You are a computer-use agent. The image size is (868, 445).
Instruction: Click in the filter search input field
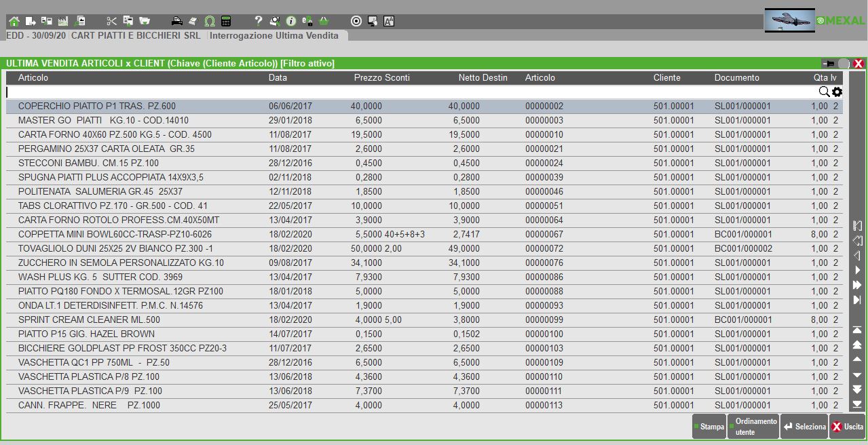(x=407, y=92)
